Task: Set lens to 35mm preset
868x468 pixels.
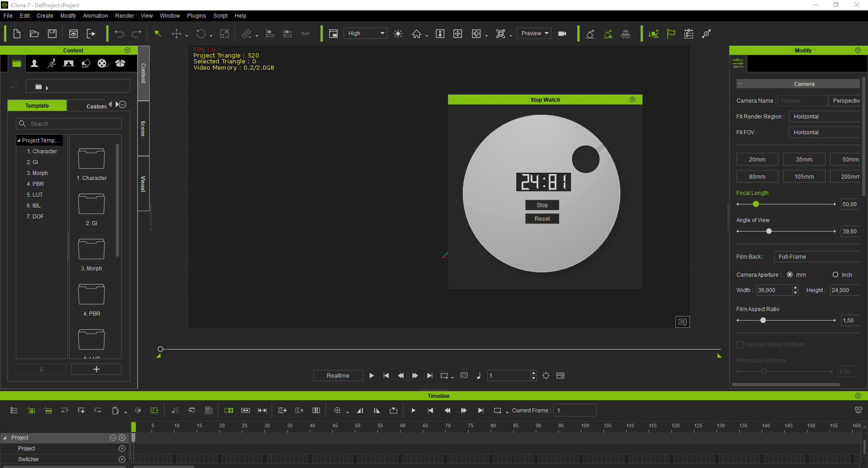Action: (x=804, y=160)
